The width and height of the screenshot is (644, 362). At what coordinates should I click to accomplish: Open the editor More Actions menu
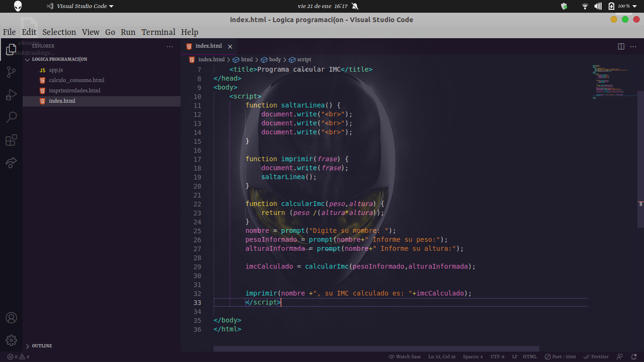coord(634,46)
